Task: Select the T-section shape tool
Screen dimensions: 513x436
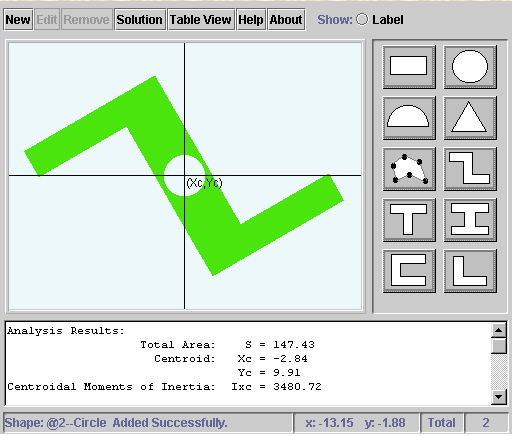Action: [x=409, y=220]
